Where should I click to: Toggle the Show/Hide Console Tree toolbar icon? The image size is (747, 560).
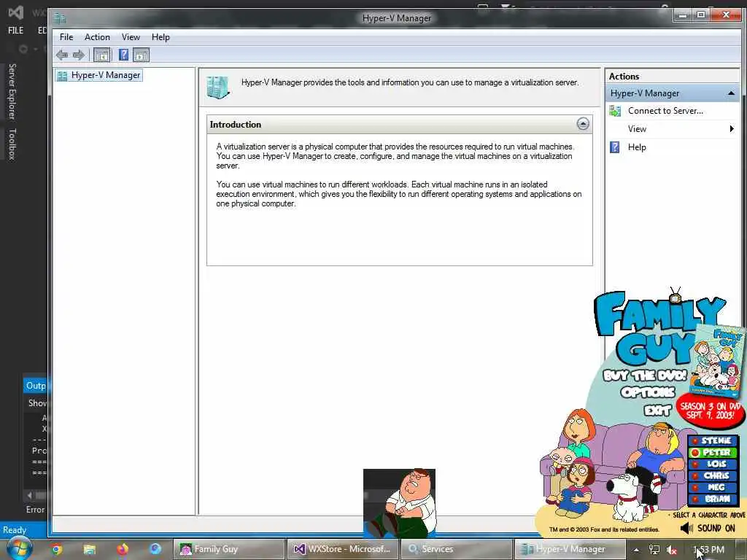pos(101,55)
